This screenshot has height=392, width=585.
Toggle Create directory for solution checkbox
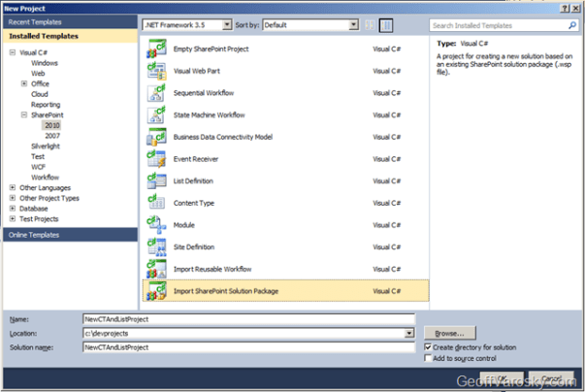(x=429, y=346)
